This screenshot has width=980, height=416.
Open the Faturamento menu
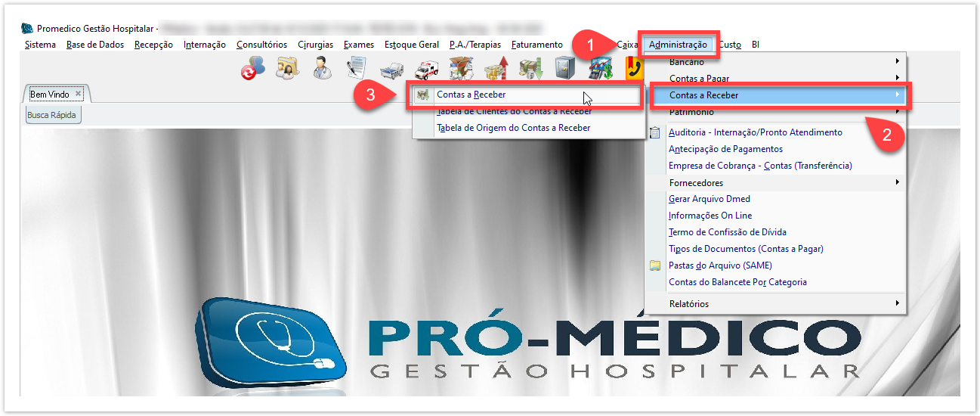(536, 45)
